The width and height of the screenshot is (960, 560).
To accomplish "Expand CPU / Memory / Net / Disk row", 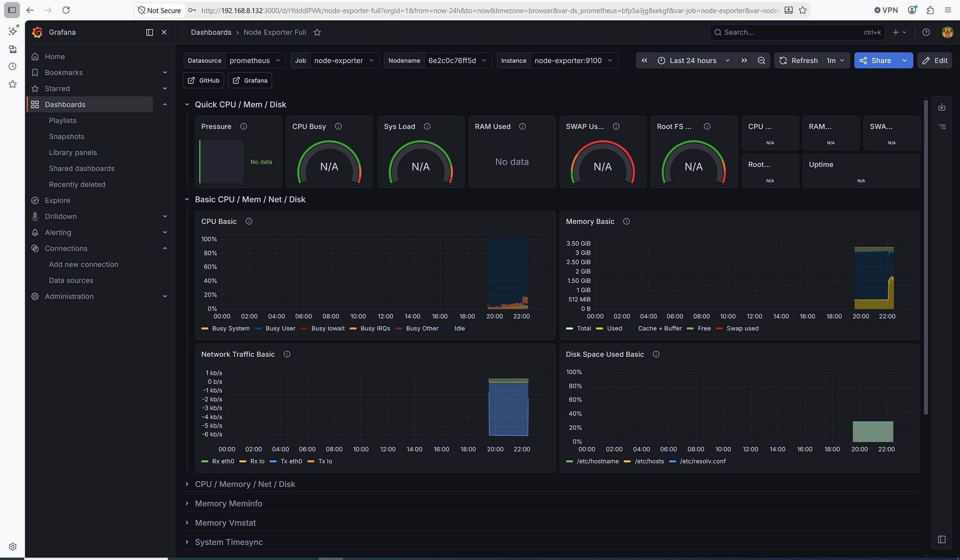I will coord(245,484).
